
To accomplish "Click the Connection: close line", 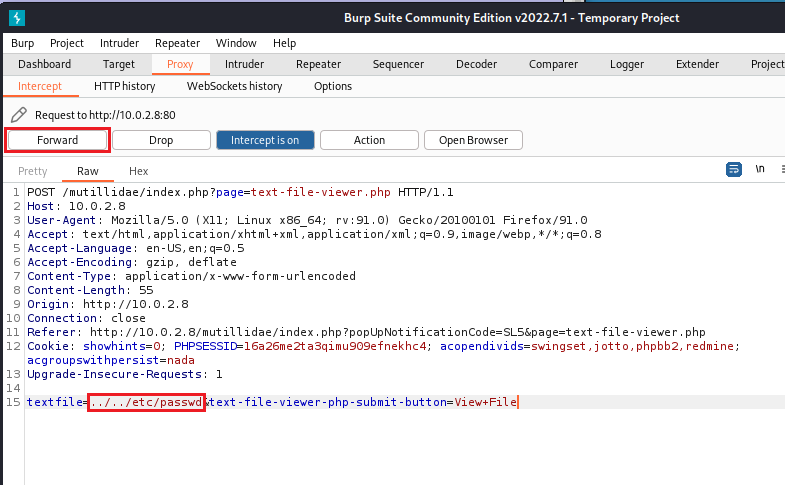I will tap(86, 318).
